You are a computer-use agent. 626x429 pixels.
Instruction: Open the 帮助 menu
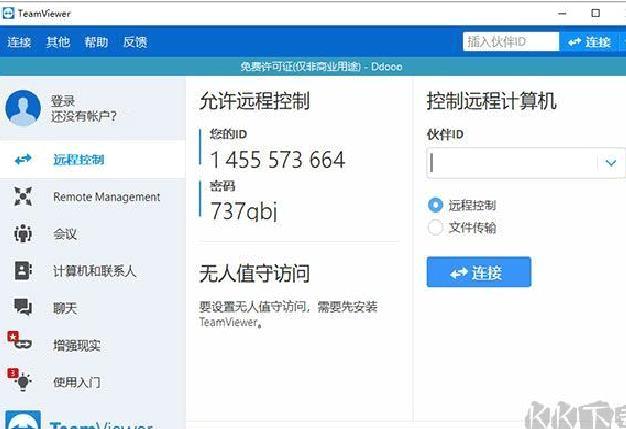(x=96, y=42)
